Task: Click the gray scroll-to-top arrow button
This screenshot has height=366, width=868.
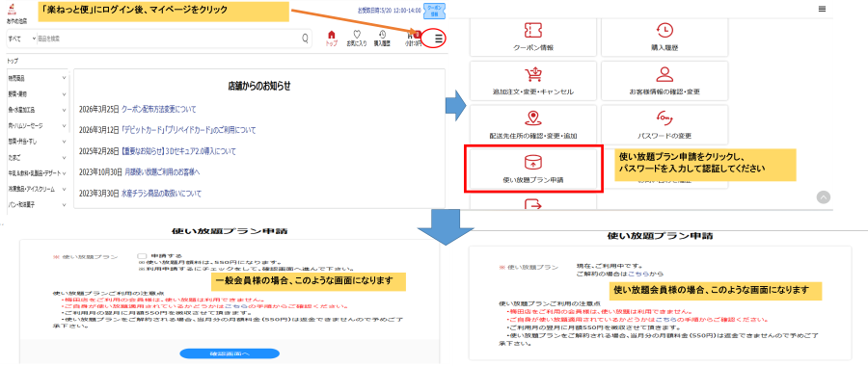Action: 825,197
